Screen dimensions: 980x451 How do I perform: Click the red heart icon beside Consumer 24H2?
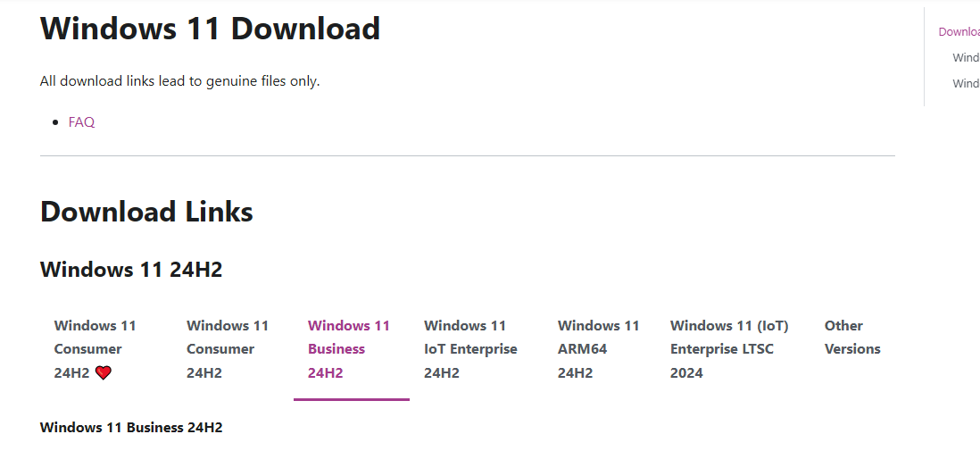click(x=104, y=372)
